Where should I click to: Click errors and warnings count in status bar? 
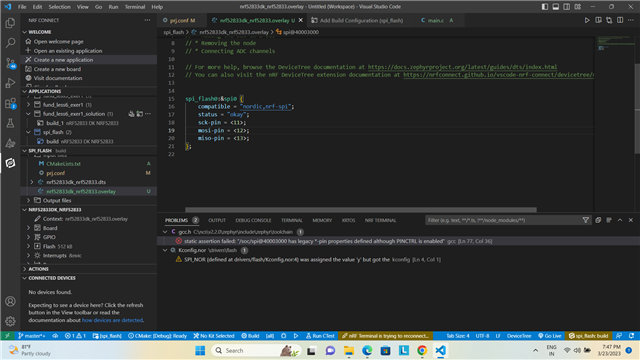76,336
